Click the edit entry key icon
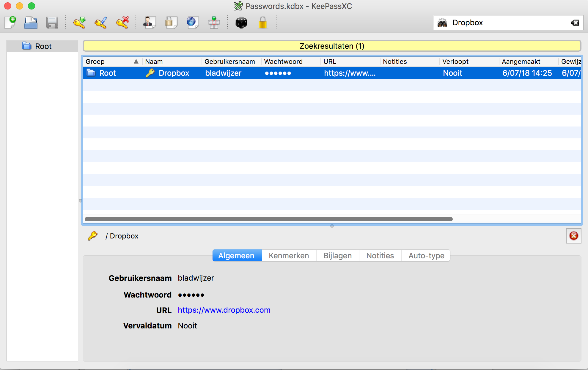Screen dimensions: 588x370 pyautogui.click(x=101, y=23)
